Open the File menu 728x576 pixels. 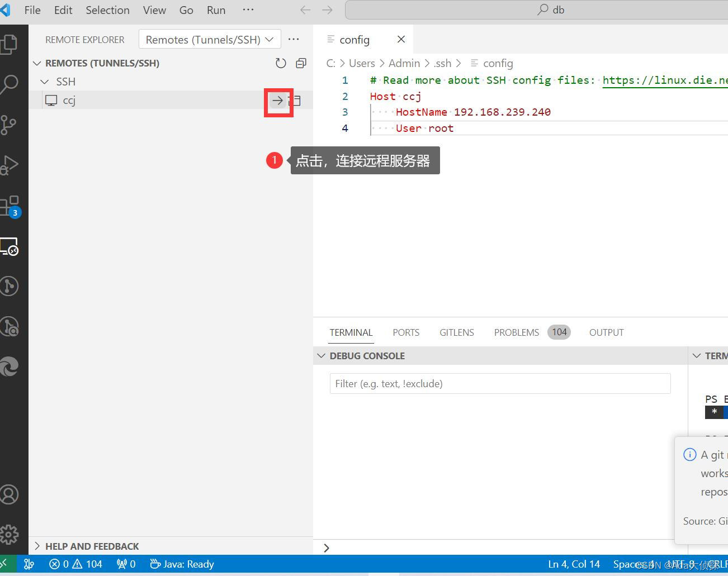click(x=32, y=10)
